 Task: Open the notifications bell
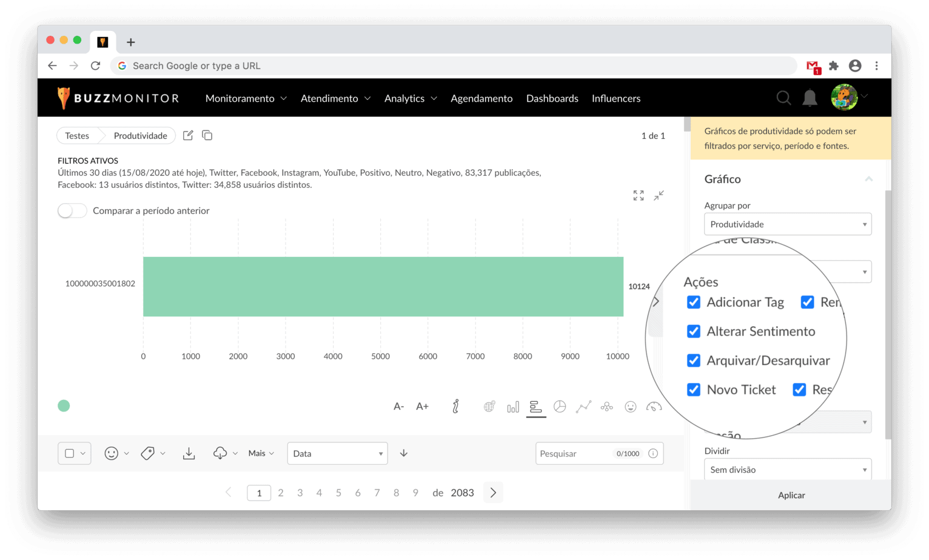coord(810,98)
